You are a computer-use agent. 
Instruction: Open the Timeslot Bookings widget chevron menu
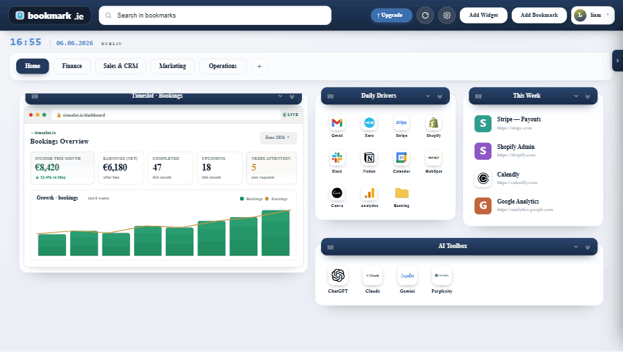280,96
